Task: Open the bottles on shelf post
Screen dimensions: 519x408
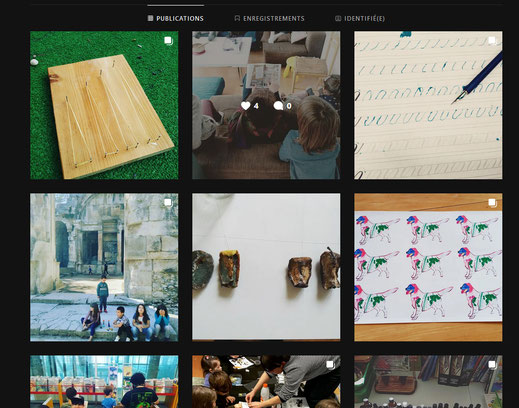Action: point(428,382)
